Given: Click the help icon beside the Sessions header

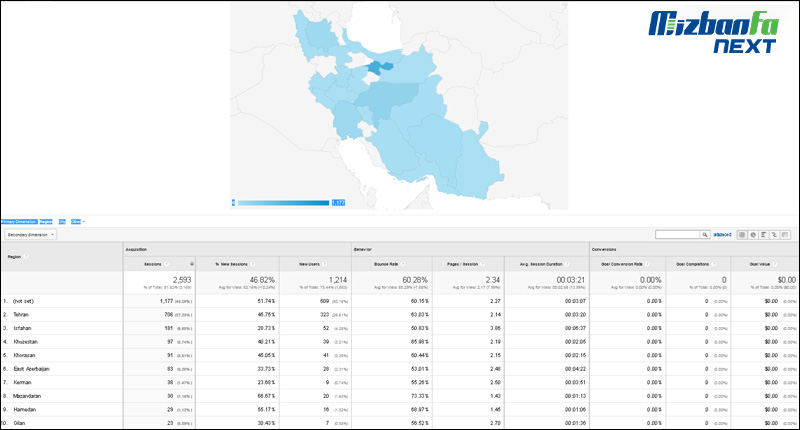Looking at the screenshot, I should tap(167, 263).
